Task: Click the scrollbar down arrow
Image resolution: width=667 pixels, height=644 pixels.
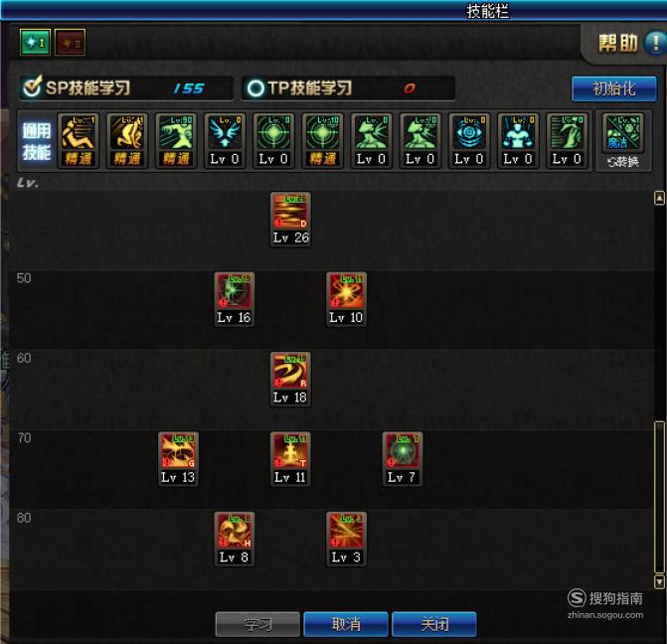Action: point(659,581)
